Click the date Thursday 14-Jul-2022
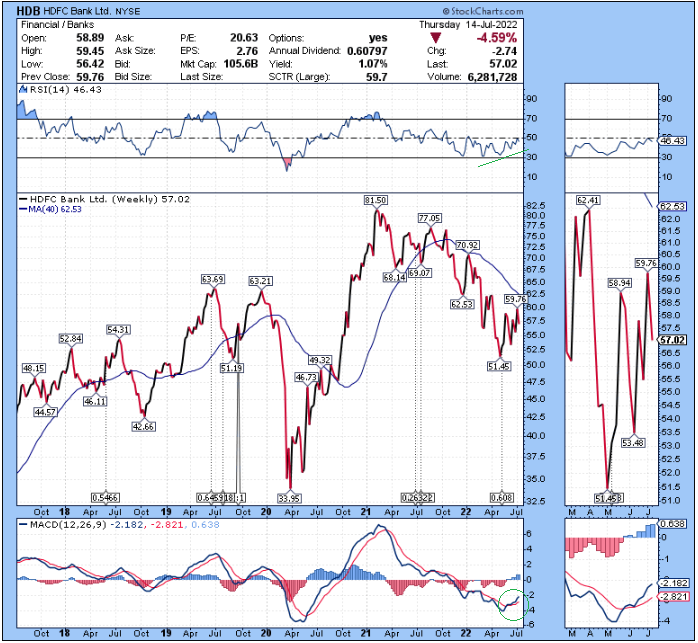The width and height of the screenshot is (698, 643). point(468,25)
